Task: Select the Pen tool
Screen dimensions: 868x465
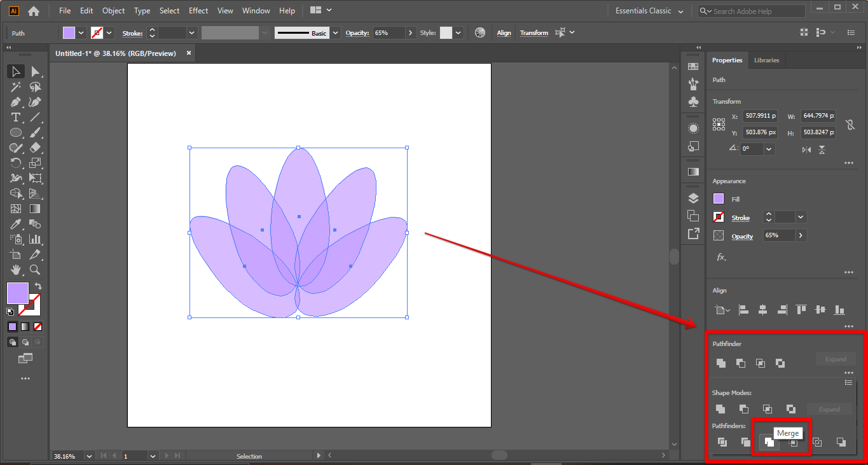Action: (16, 102)
